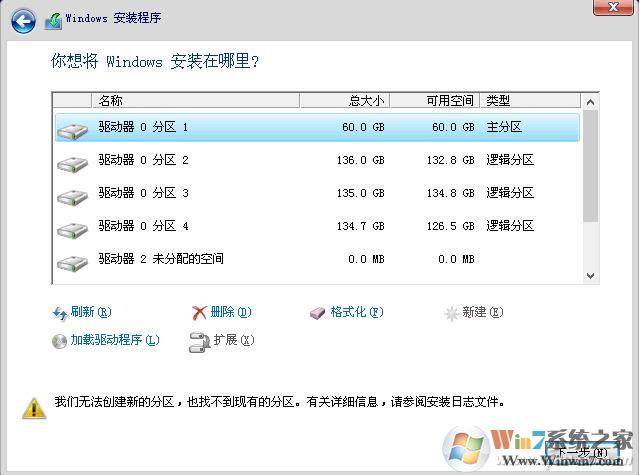Image resolution: width=640 pixels, height=475 pixels.
Task: Select row 驱动器 0 分区 1
Action: point(317,127)
